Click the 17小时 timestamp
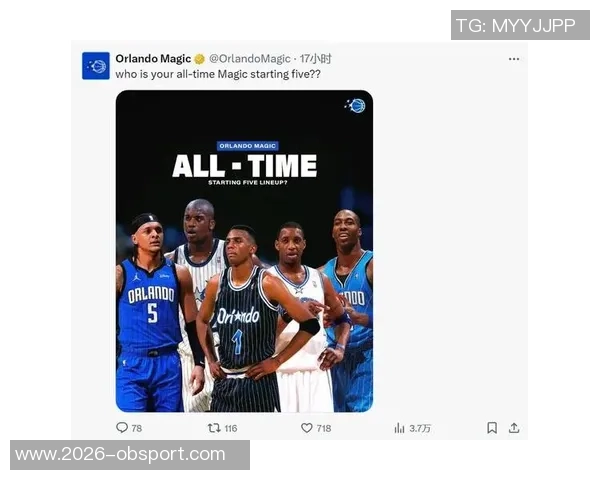 (x=316, y=59)
